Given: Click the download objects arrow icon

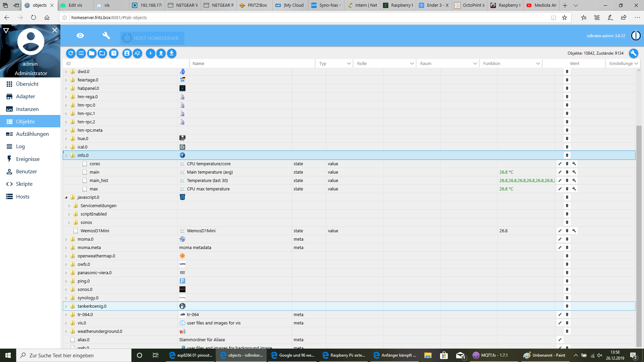Looking at the screenshot, I should pos(172,53).
